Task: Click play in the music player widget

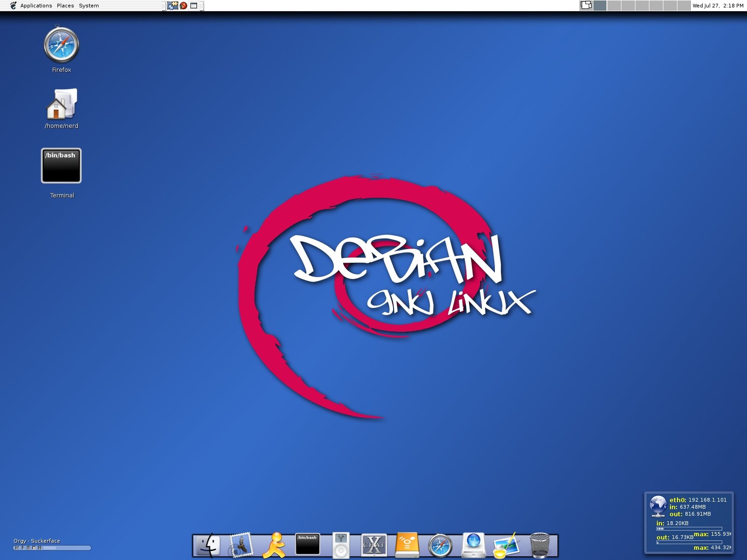Action: [23, 548]
